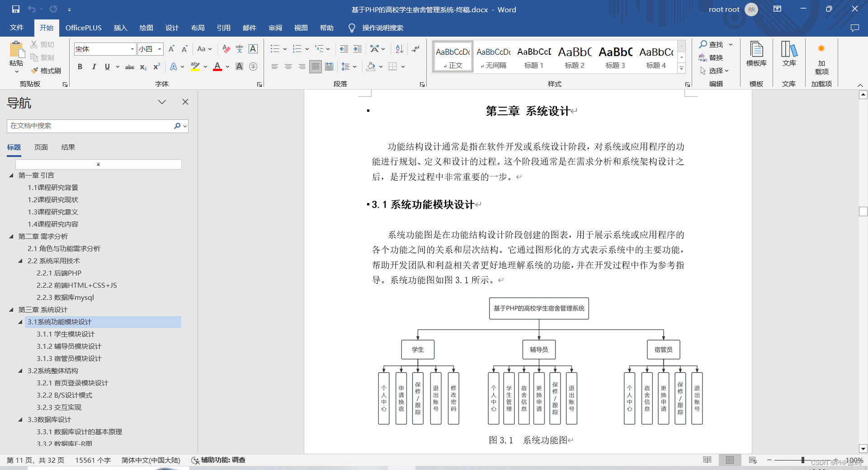The width and height of the screenshot is (868, 470).
Task: Apply text effects with the glowing A icon
Action: coord(174,66)
